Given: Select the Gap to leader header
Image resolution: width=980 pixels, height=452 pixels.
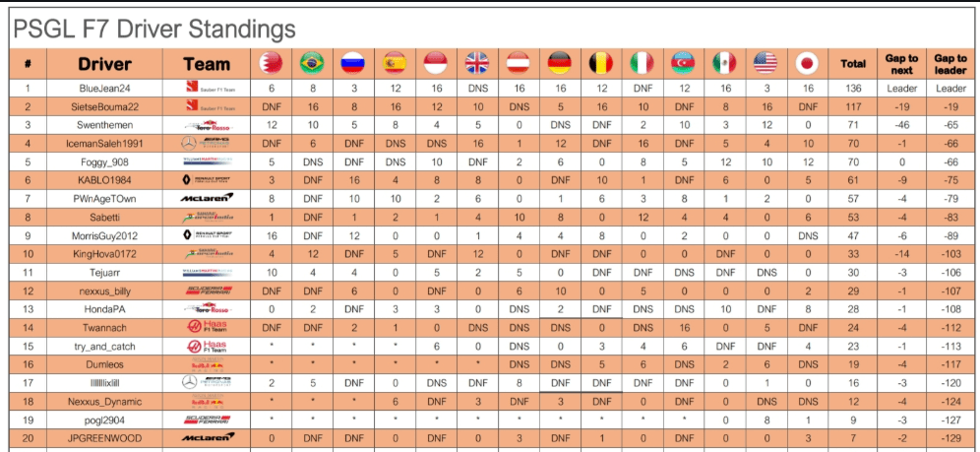Looking at the screenshot, I should 950,64.
